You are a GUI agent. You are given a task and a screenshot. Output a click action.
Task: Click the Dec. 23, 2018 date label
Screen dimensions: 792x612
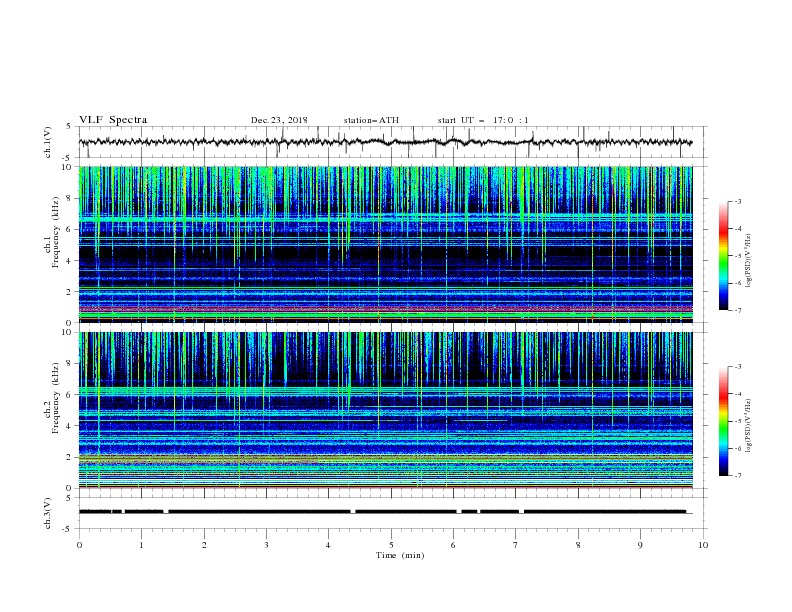(x=279, y=120)
